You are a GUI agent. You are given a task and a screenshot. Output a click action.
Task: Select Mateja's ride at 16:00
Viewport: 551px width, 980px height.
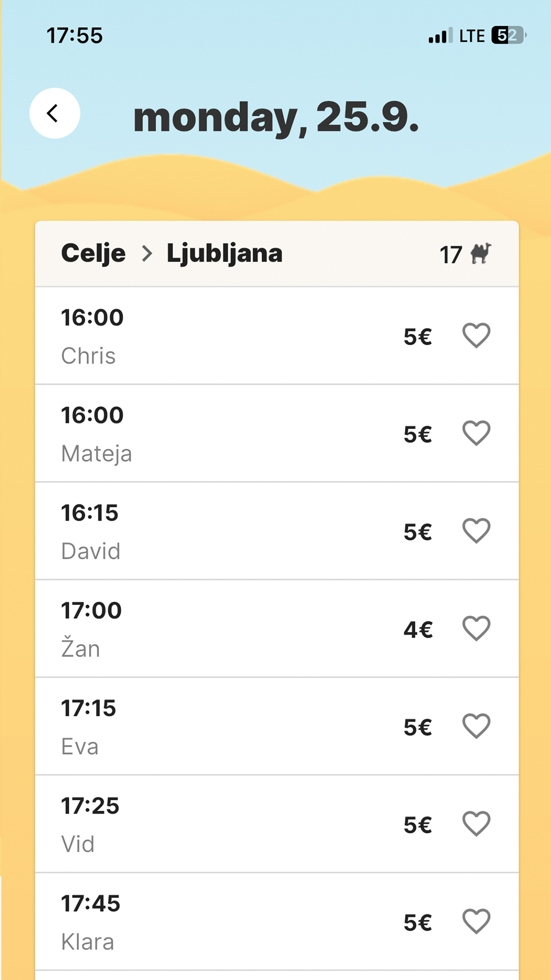tap(277, 433)
